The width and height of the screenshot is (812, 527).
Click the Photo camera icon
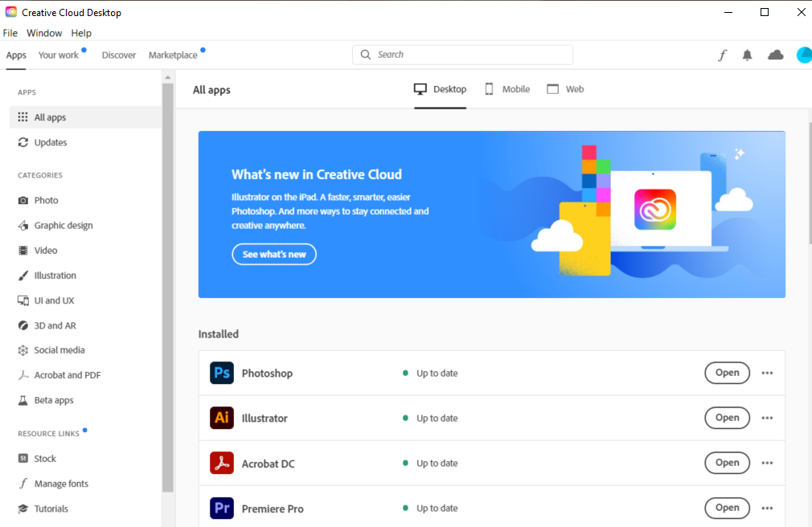[23, 200]
